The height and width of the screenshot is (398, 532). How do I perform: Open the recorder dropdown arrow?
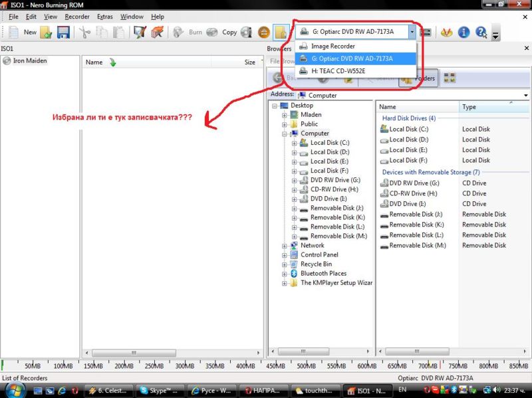click(412, 32)
